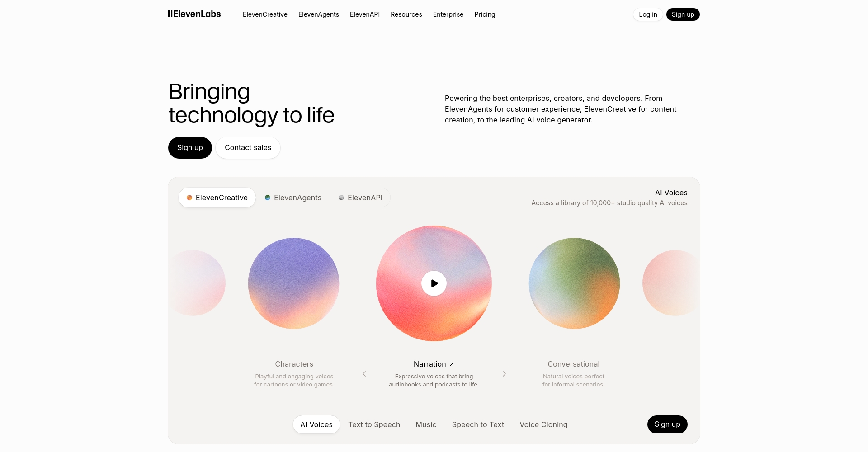Go to previous voice with left chevron

click(x=364, y=374)
